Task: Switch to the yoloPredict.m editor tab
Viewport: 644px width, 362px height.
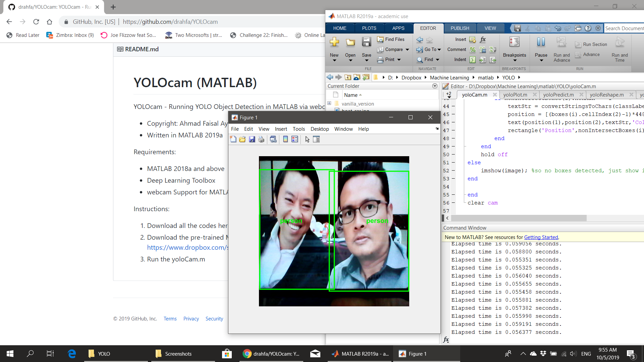Action: point(558,95)
